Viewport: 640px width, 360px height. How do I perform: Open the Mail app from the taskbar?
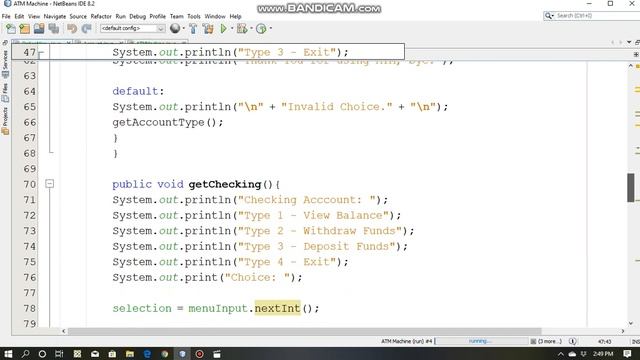(x=95, y=354)
